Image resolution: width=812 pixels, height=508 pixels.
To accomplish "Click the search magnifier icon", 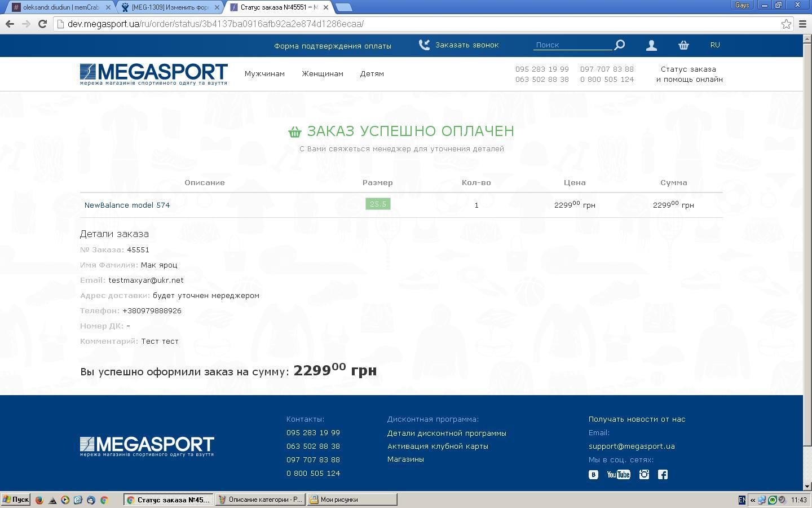I will (619, 45).
